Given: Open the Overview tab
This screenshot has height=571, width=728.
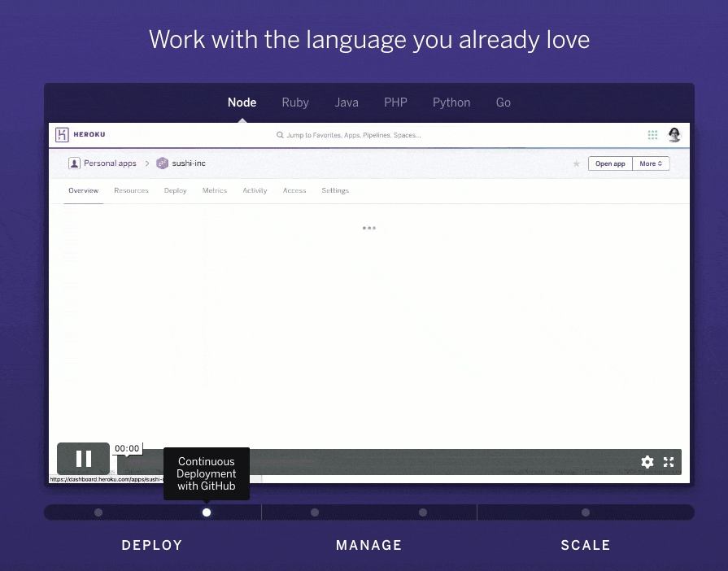Looking at the screenshot, I should point(84,190).
